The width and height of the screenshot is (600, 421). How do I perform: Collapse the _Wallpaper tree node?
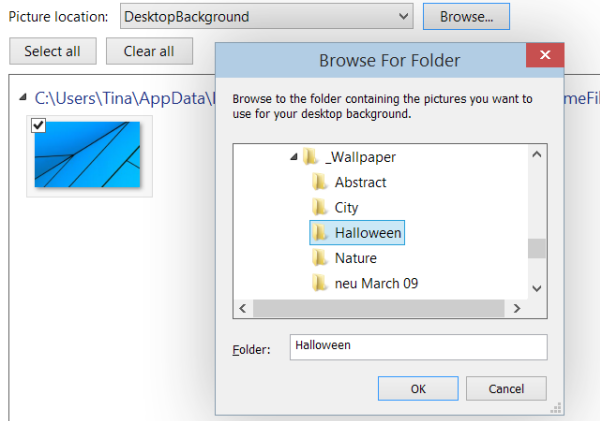(x=293, y=157)
